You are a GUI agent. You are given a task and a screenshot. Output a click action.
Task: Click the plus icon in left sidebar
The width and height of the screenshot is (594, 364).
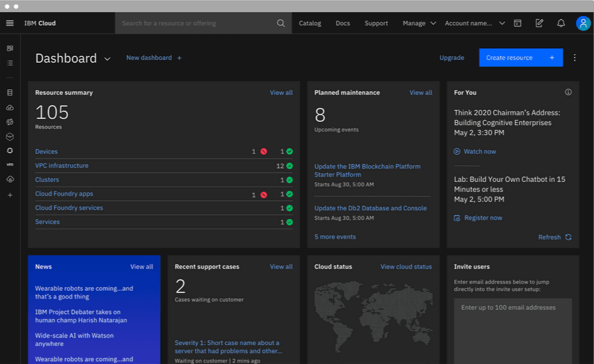point(10,195)
